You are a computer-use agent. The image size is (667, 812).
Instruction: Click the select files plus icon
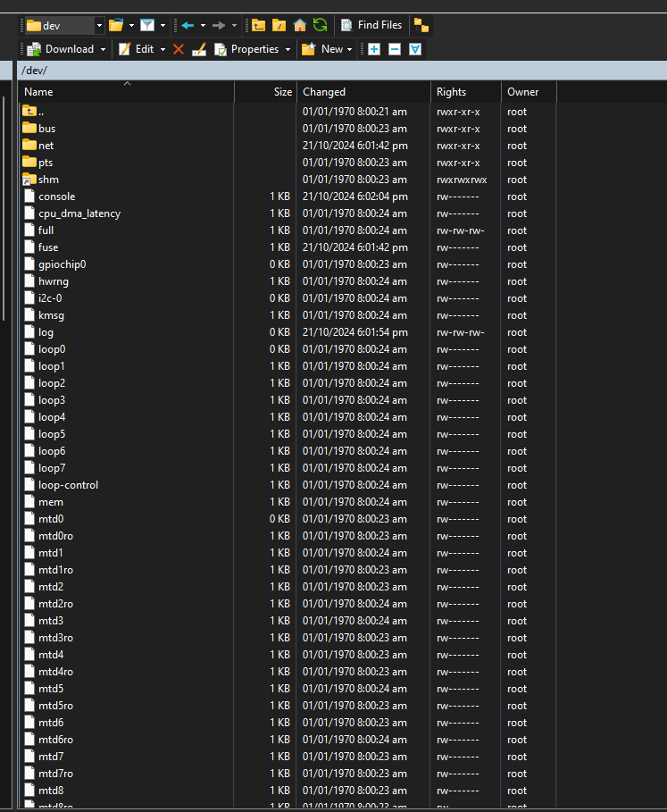click(374, 49)
